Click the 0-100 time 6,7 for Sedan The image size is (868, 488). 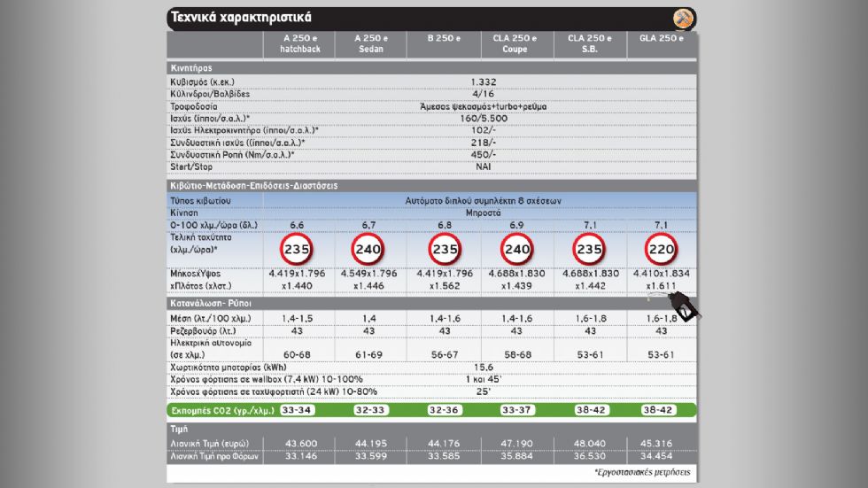(x=368, y=225)
